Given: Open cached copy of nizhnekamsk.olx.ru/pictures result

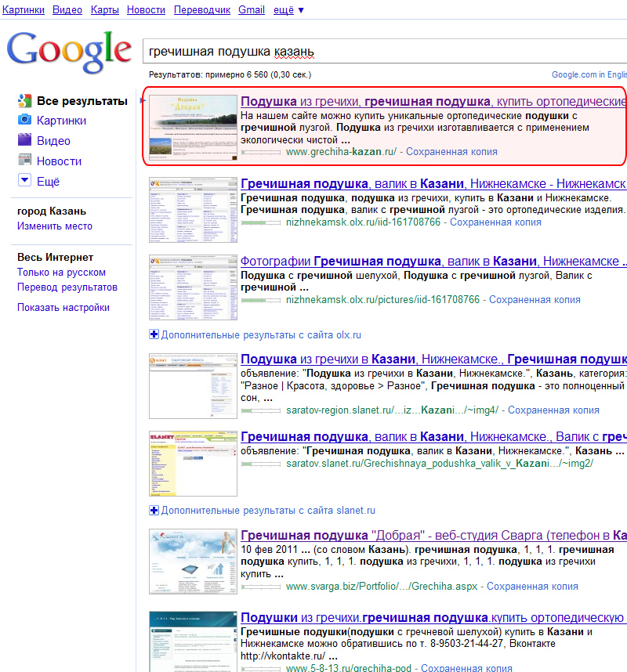Looking at the screenshot, I should tap(535, 299).
